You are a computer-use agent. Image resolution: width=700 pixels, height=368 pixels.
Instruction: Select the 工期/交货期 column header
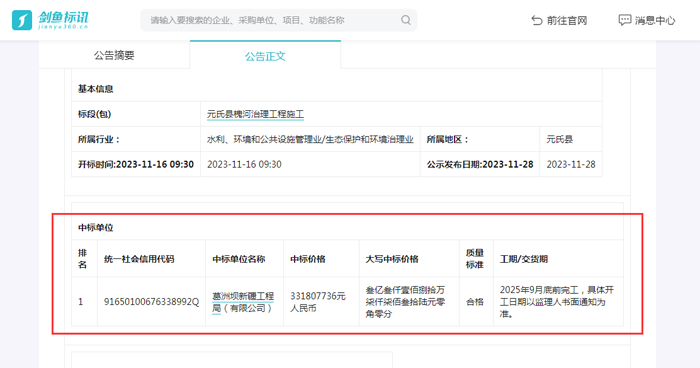tap(558, 259)
